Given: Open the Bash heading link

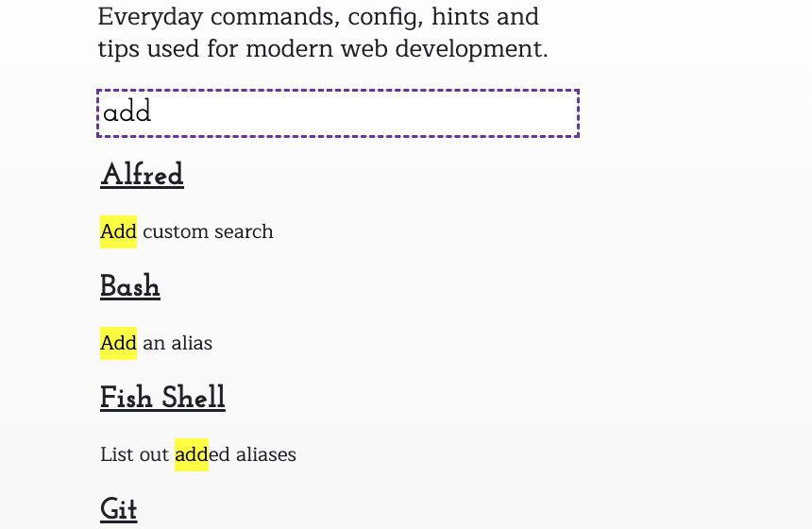Looking at the screenshot, I should pos(130,286).
